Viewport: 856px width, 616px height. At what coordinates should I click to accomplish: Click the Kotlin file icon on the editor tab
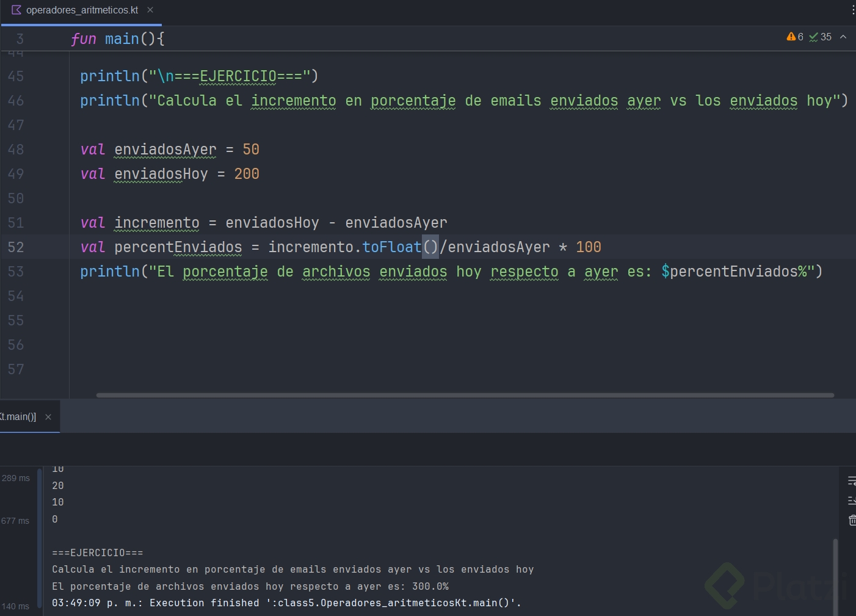pyautogui.click(x=16, y=10)
